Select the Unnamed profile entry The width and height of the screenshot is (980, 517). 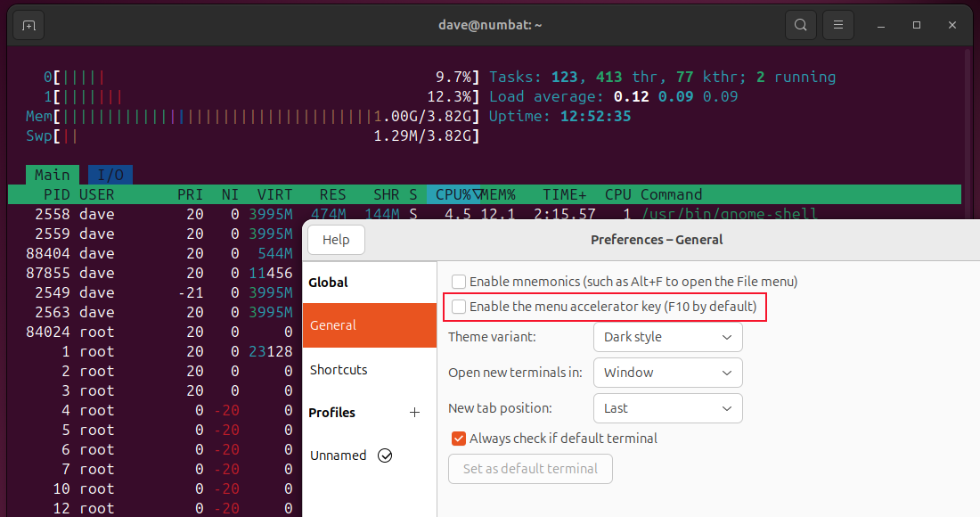pos(339,455)
